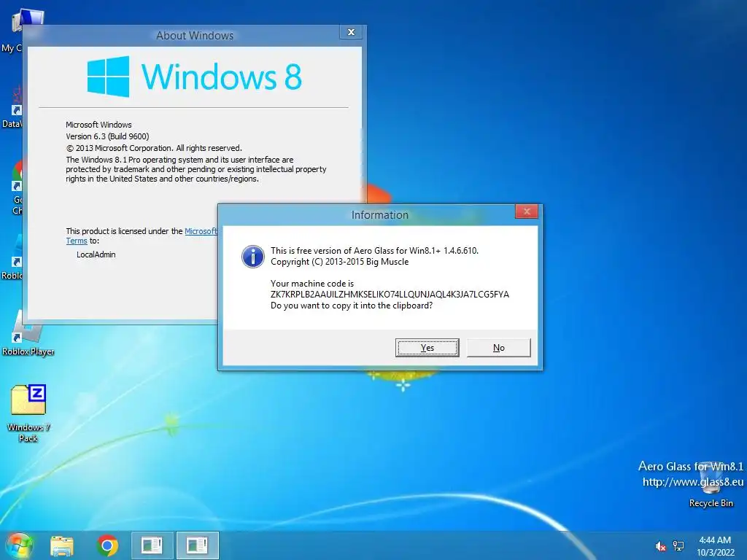Click the blue information icon in dialog
Image resolution: width=747 pixels, height=560 pixels.
point(253,257)
